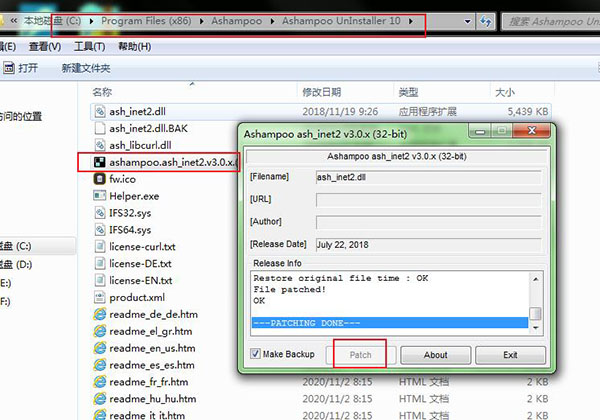Sort by the 修改日期 column header
The height and width of the screenshot is (420, 600).
click(321, 92)
